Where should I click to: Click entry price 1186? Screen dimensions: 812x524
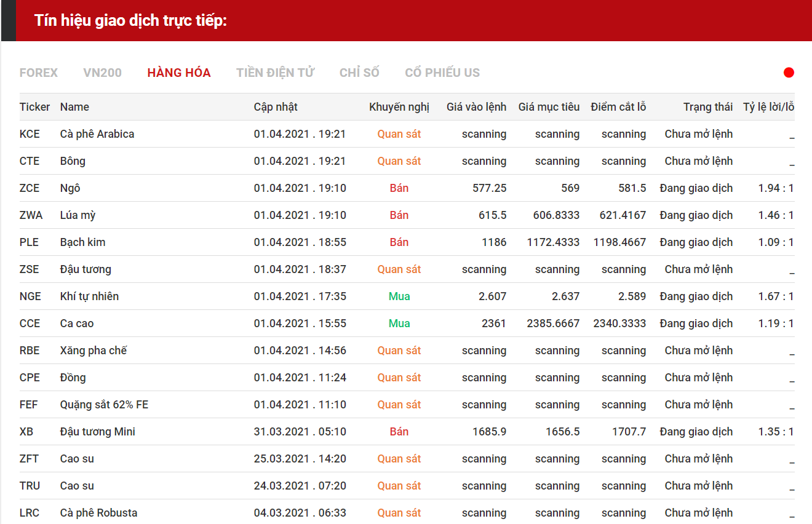pyautogui.click(x=494, y=242)
